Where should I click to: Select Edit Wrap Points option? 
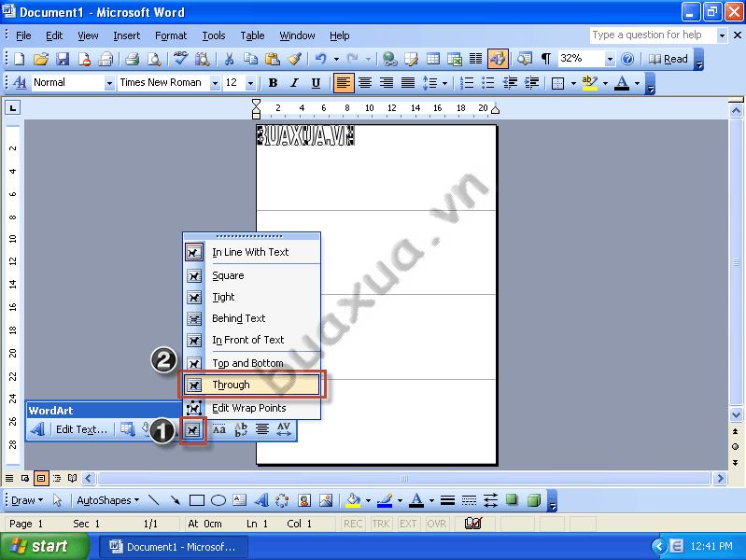(252, 408)
